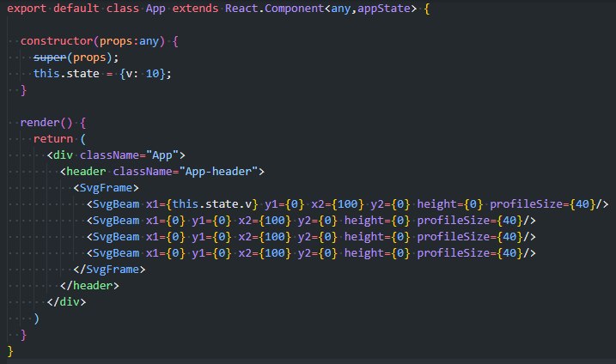
Task: Click 'SvgBeam' in the last SvgBeam line
Action: tap(116, 253)
